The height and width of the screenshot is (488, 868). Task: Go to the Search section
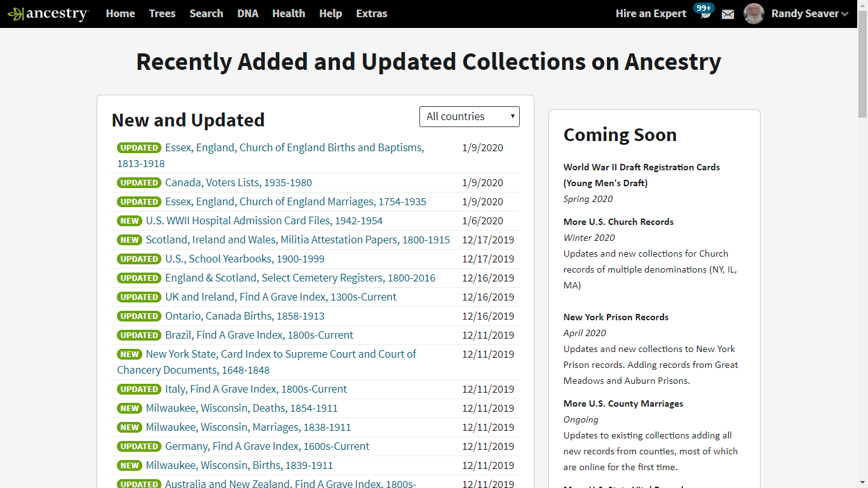(x=206, y=13)
